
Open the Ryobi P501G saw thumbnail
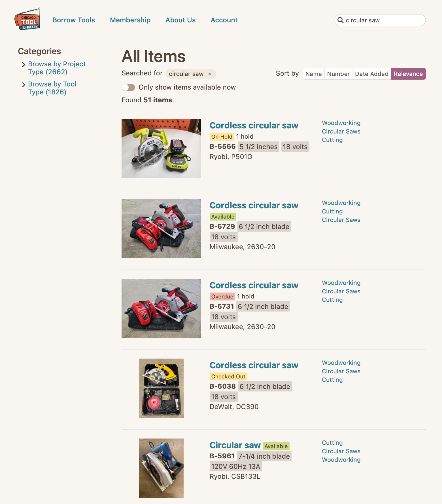(x=161, y=149)
